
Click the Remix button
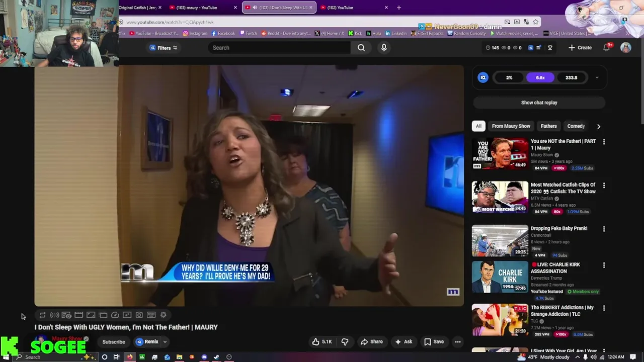pyautogui.click(x=147, y=342)
